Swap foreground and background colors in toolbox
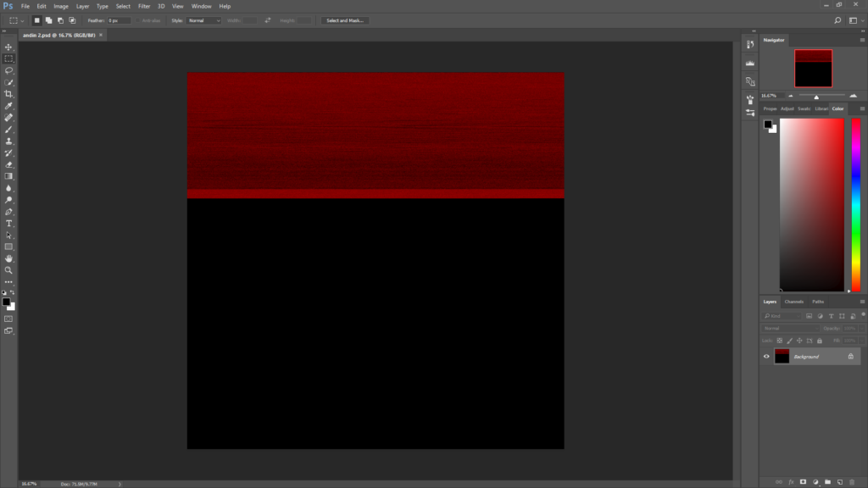 click(12, 292)
